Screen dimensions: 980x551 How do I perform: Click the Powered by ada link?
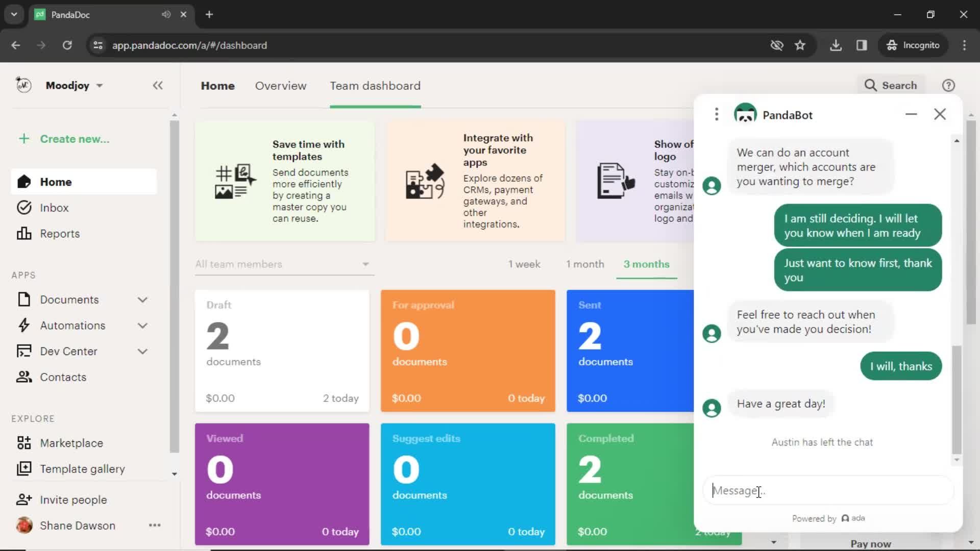pos(828,518)
